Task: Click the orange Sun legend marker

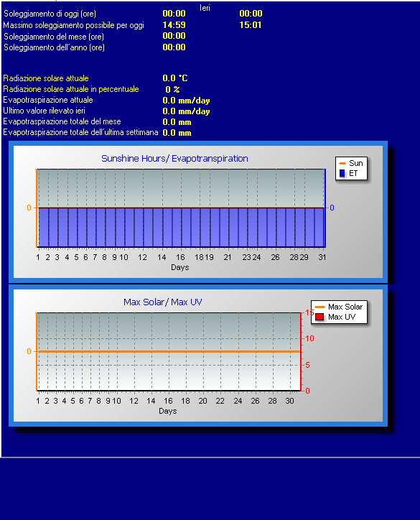Action: click(342, 163)
